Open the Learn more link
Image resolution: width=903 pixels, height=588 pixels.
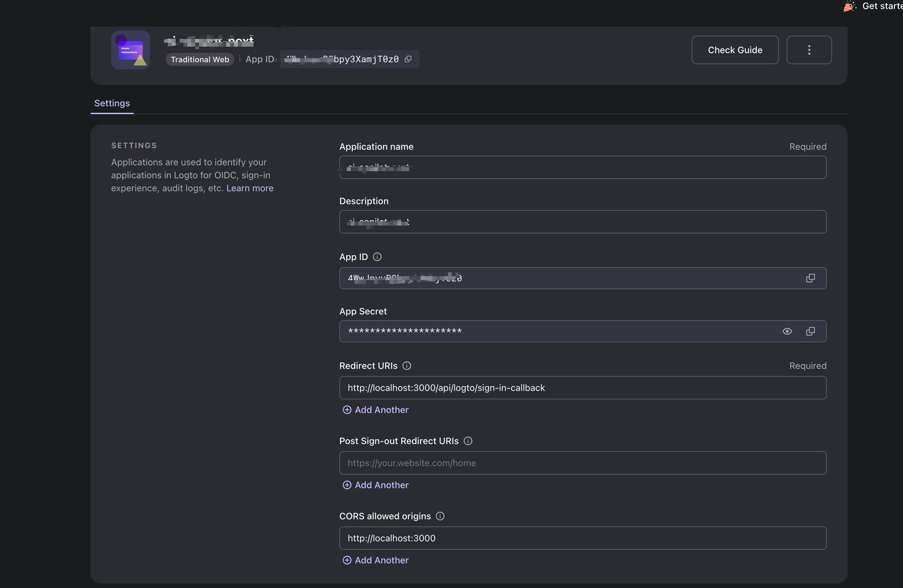250,188
